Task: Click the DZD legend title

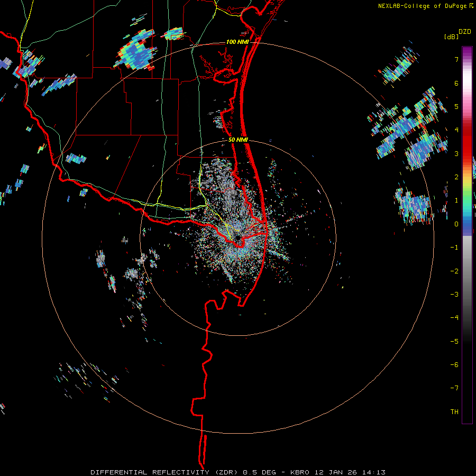Action: click(x=465, y=32)
